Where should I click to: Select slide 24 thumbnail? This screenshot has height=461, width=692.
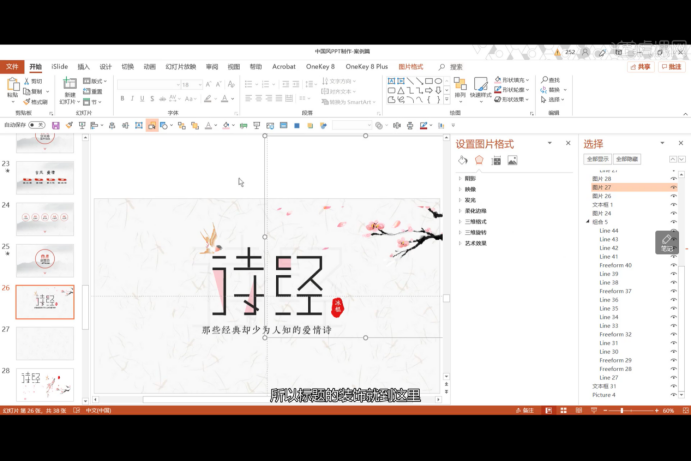click(x=45, y=217)
